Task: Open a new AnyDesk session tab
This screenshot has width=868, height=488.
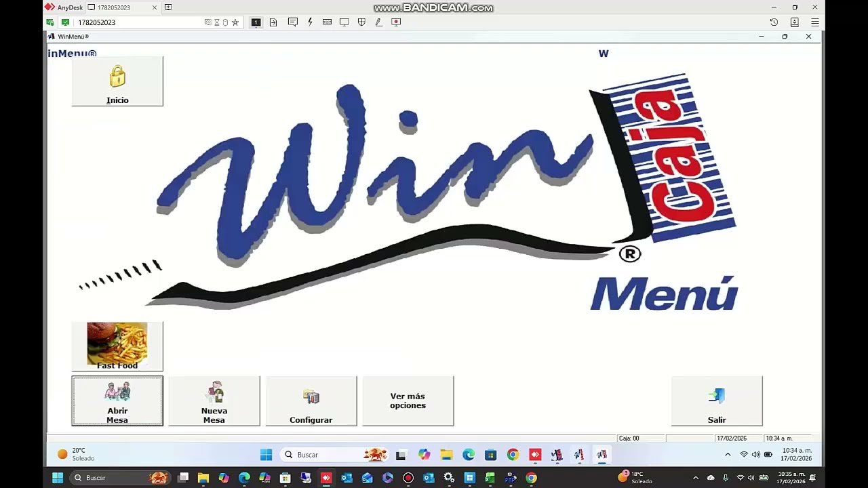Action: point(168,7)
